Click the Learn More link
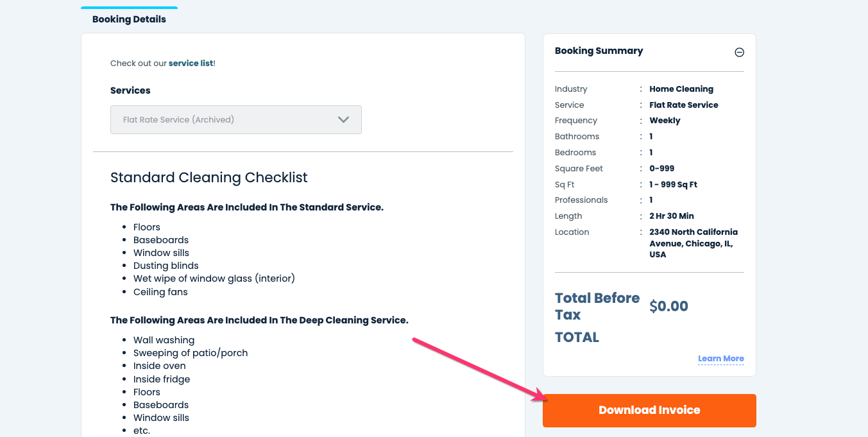Image resolution: width=868 pixels, height=437 pixels. (720, 359)
